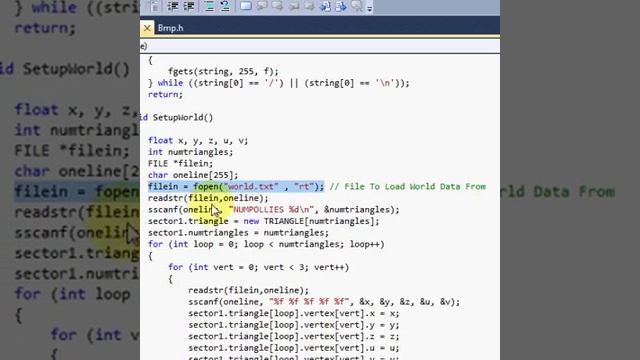The height and width of the screenshot is (360, 640).
Task: Go to next bookmark in folder
Action: coord(309,6)
